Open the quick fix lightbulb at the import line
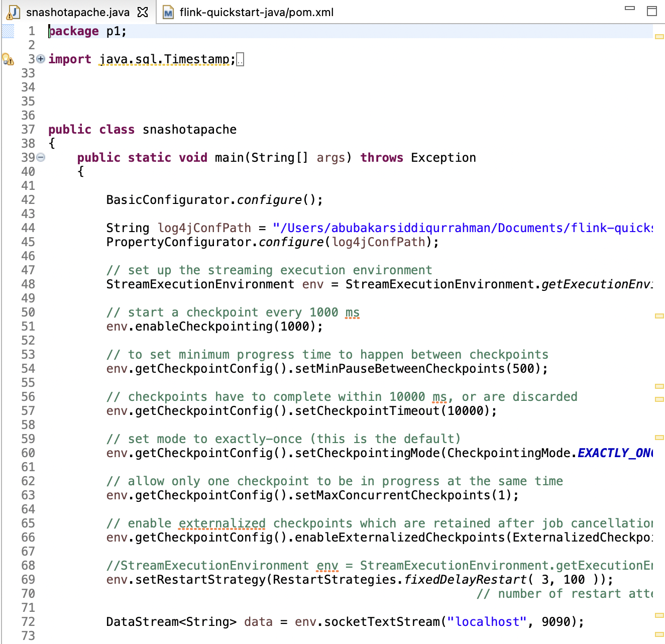 click(8, 59)
